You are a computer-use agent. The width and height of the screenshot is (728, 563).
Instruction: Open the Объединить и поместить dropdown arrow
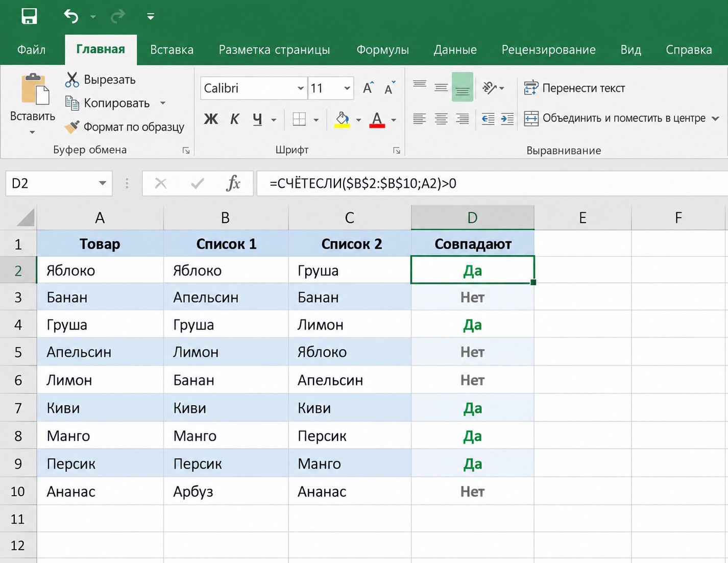pyautogui.click(x=715, y=118)
